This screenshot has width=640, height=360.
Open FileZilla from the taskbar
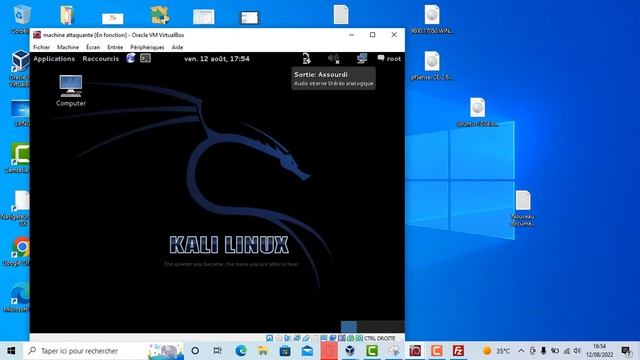[458, 351]
